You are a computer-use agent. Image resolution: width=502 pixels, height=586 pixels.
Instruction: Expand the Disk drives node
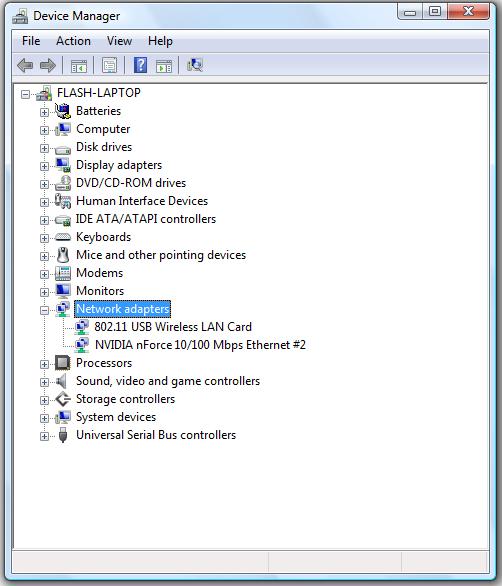(44, 148)
